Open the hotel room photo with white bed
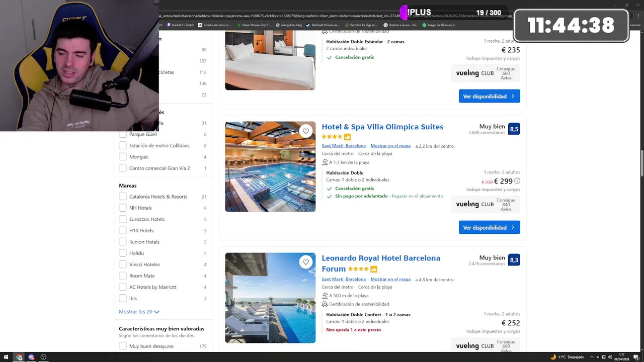The width and height of the screenshot is (644, 362). pos(270,60)
